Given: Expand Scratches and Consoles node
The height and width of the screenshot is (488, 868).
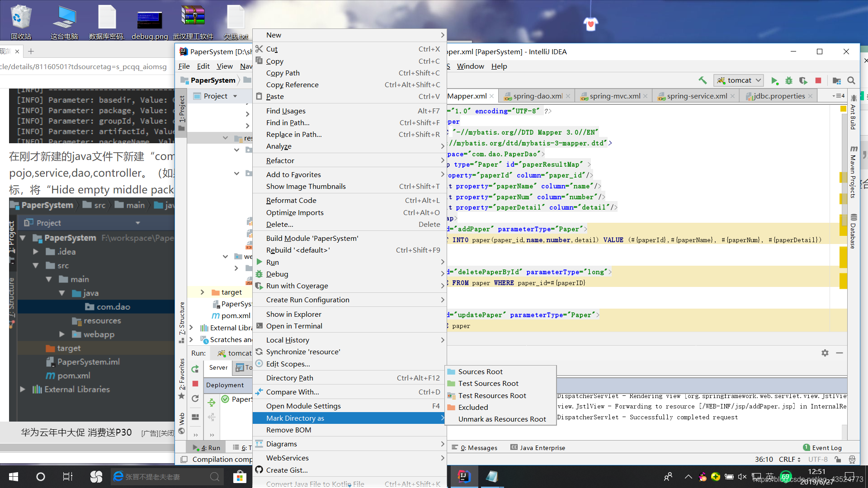Looking at the screenshot, I should tap(191, 340).
